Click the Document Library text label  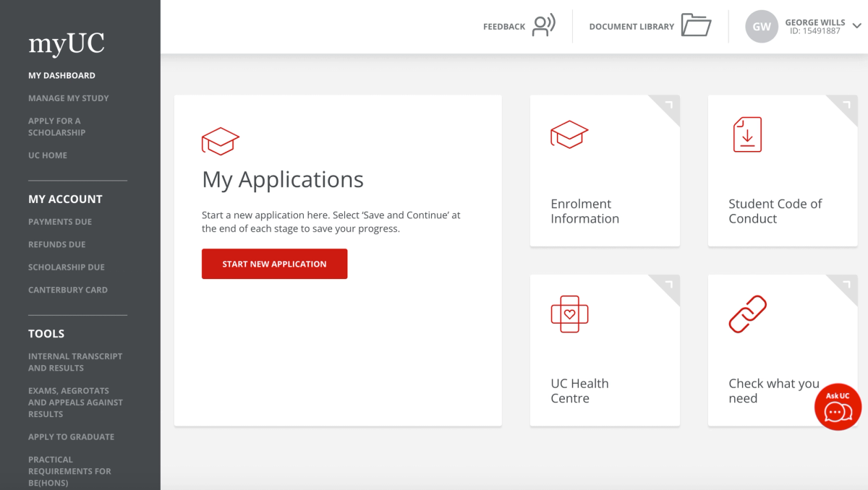631,27
